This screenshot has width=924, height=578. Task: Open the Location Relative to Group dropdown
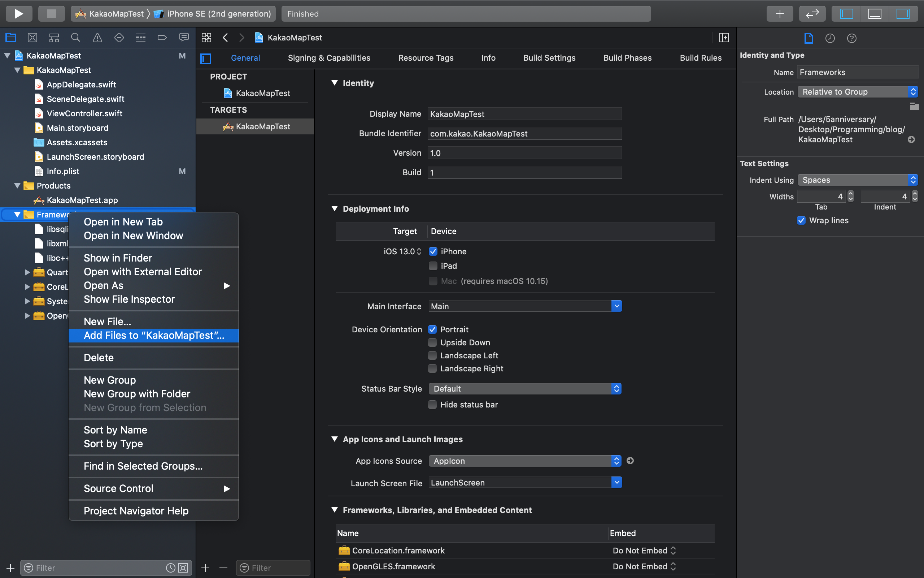(x=858, y=92)
